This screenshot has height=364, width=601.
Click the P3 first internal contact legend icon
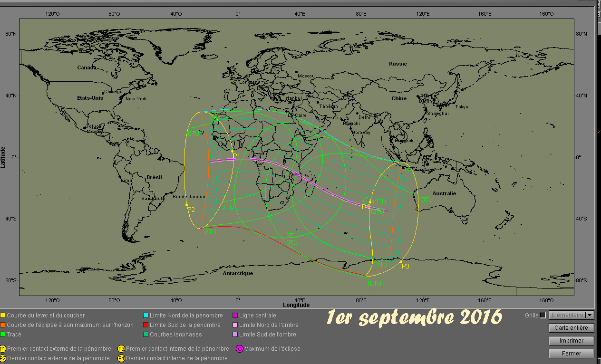coord(121,349)
